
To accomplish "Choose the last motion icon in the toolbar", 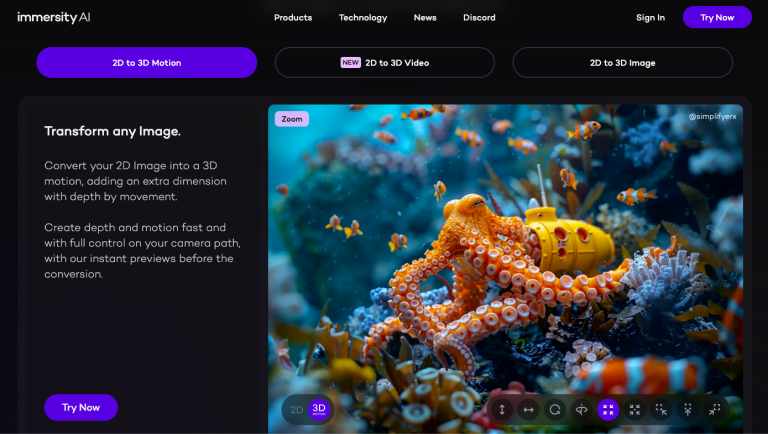I will click(714, 410).
